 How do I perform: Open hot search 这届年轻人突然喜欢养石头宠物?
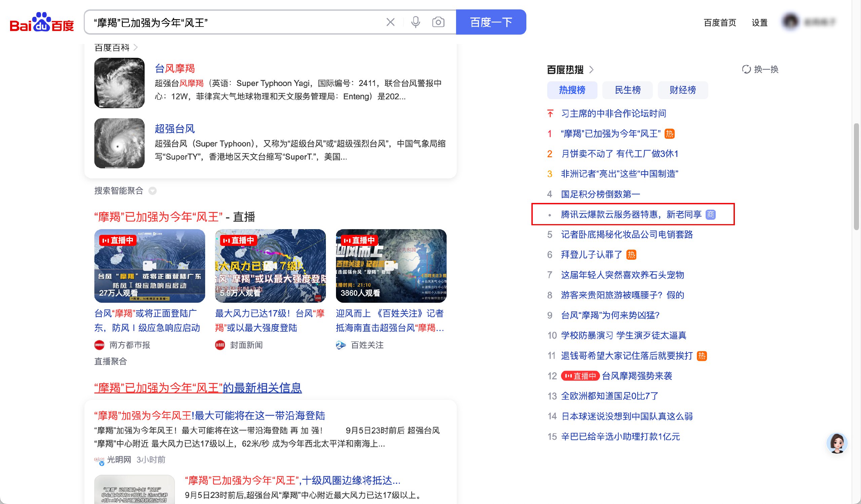(622, 275)
